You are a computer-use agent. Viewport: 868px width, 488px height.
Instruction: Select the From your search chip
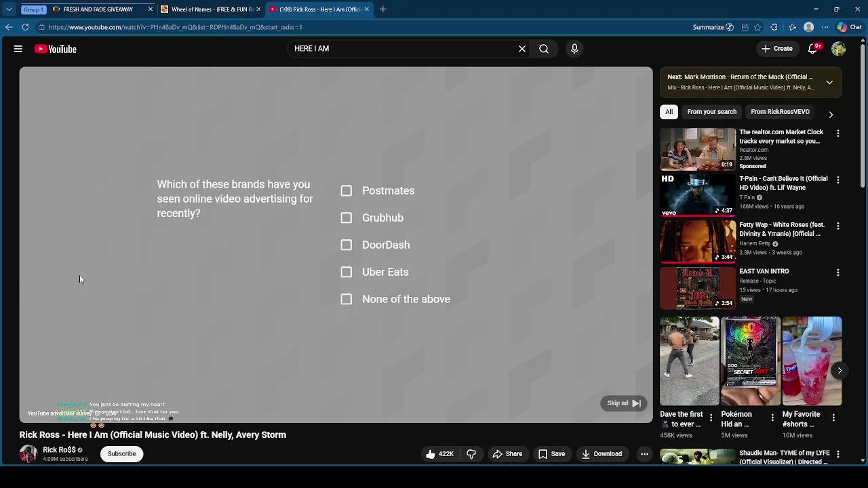pos(711,112)
